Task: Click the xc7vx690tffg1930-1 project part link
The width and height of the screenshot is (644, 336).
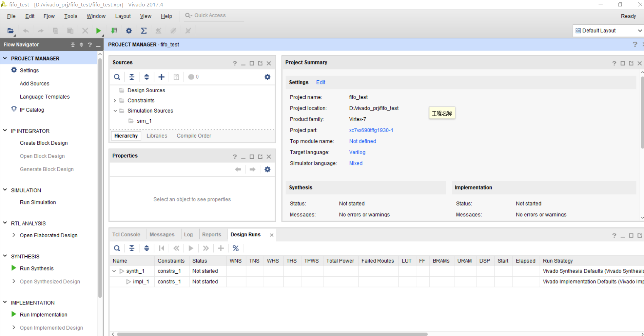Action: 371,130
